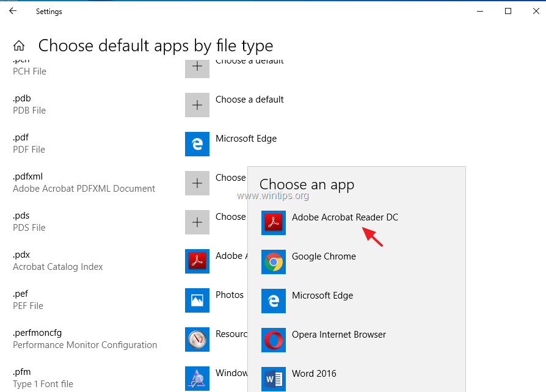Click the Choose default apps by file type title
Viewport: 546px width, 392px height.
156,46
